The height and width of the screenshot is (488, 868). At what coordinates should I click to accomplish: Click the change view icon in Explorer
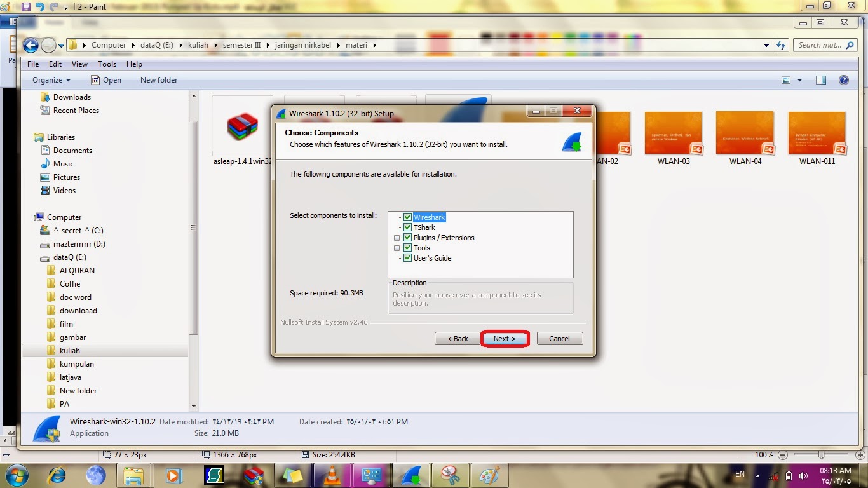pyautogui.click(x=787, y=80)
